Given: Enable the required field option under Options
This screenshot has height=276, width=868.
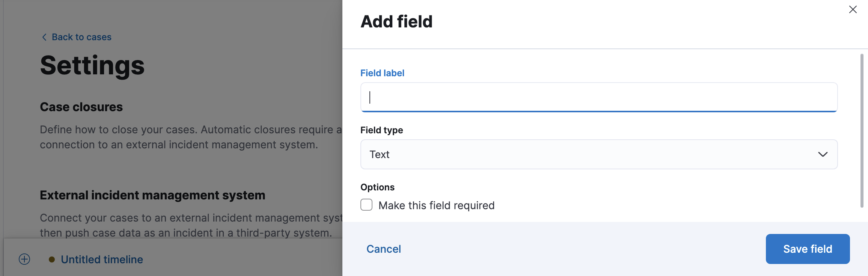Looking at the screenshot, I should tap(366, 205).
